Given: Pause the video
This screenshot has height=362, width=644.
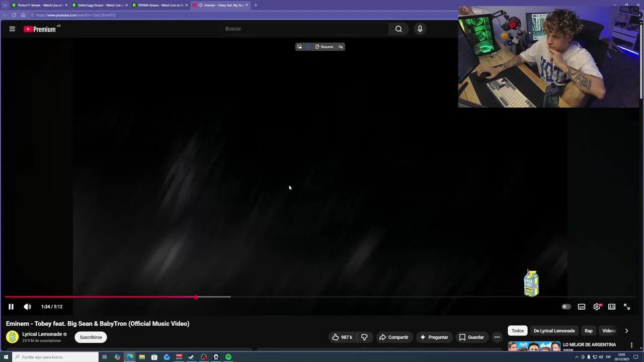Looking at the screenshot, I should [11, 307].
